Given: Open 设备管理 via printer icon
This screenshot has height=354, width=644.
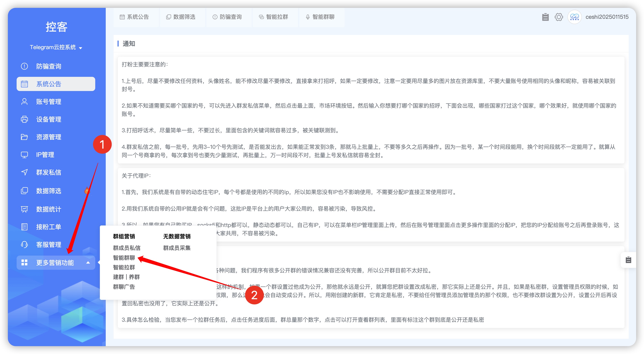Looking at the screenshot, I should coord(24,119).
